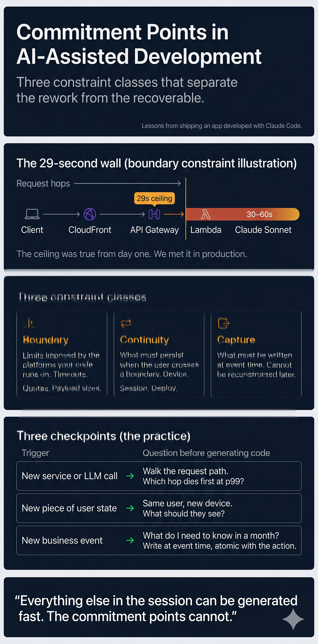The image size is (318, 644).
Task: Click the Capture card icon
Action: coord(224,323)
